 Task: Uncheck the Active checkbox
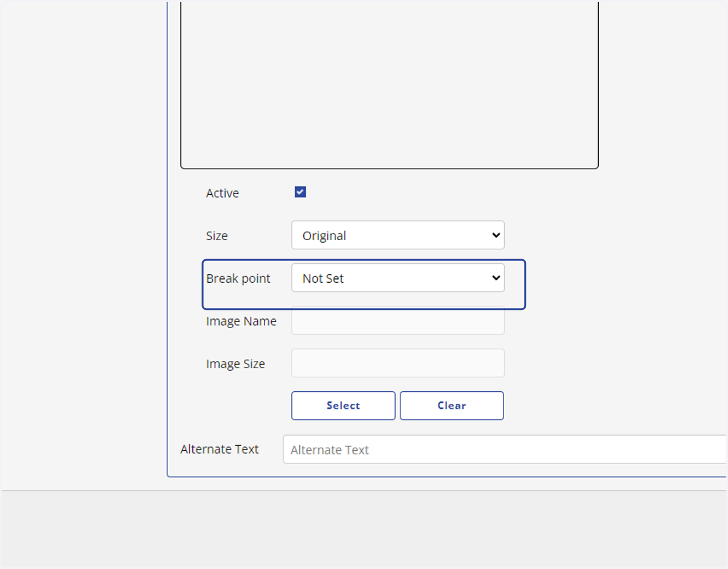click(300, 192)
